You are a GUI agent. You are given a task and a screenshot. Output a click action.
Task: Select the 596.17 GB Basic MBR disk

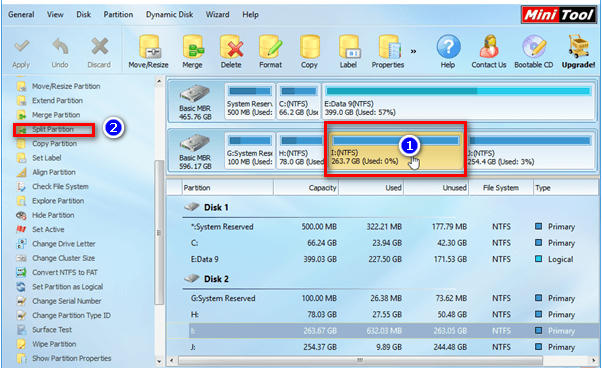click(x=195, y=152)
